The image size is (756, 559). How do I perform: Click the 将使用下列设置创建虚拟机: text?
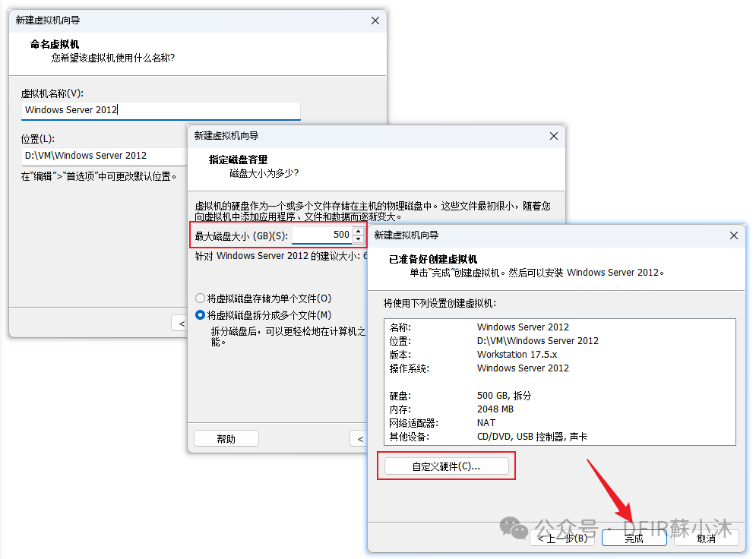coord(440,303)
